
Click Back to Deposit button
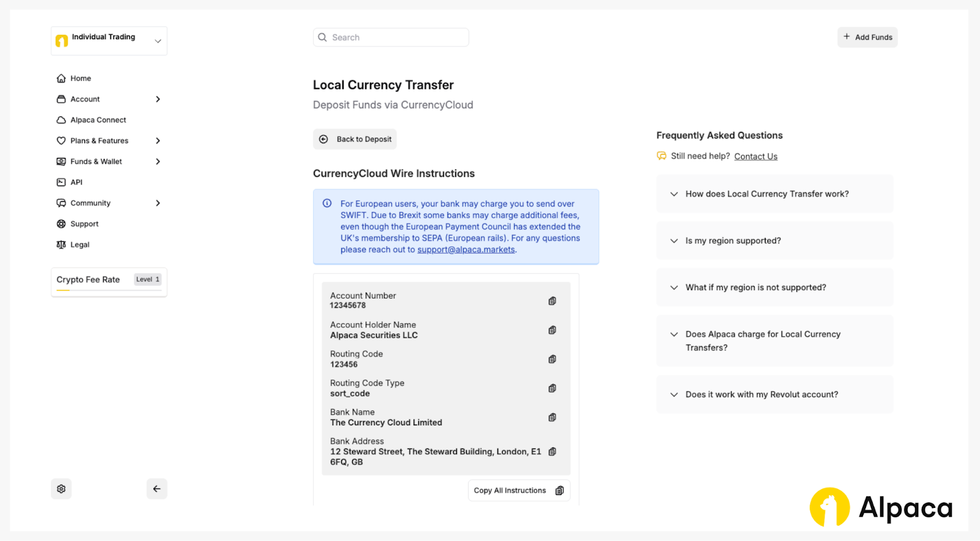355,140
